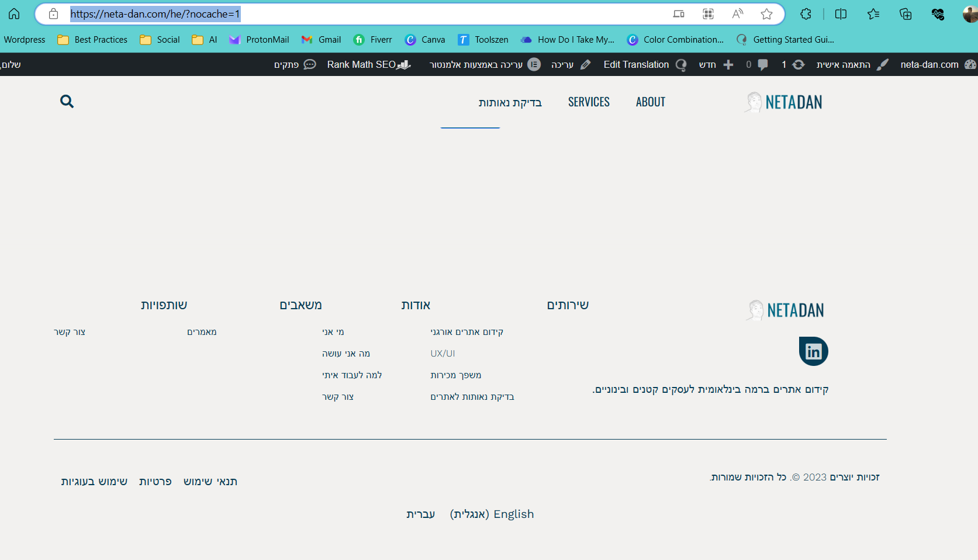The image size is (978, 560).
Task: Open מי אני footer link
Action: point(333,332)
